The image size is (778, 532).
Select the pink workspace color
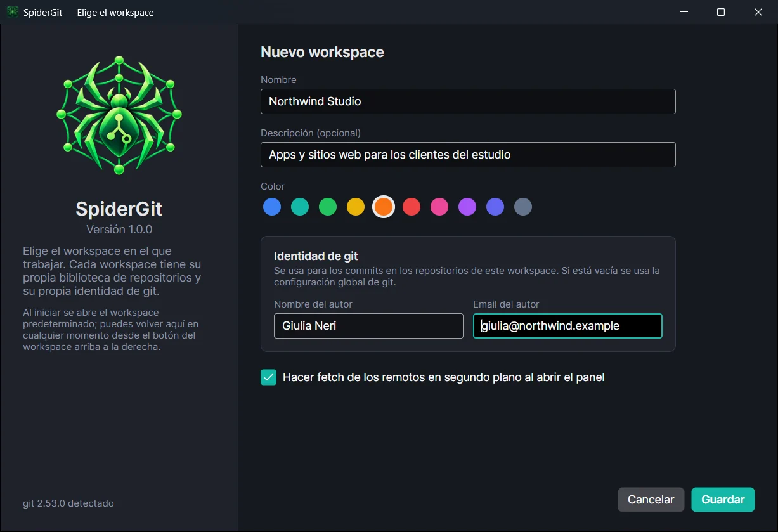439,207
